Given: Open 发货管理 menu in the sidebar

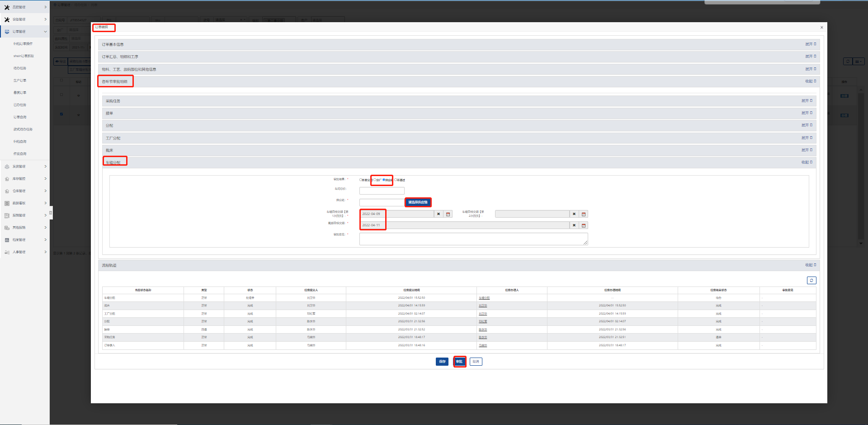Looking at the screenshot, I should pyautogui.click(x=19, y=167).
